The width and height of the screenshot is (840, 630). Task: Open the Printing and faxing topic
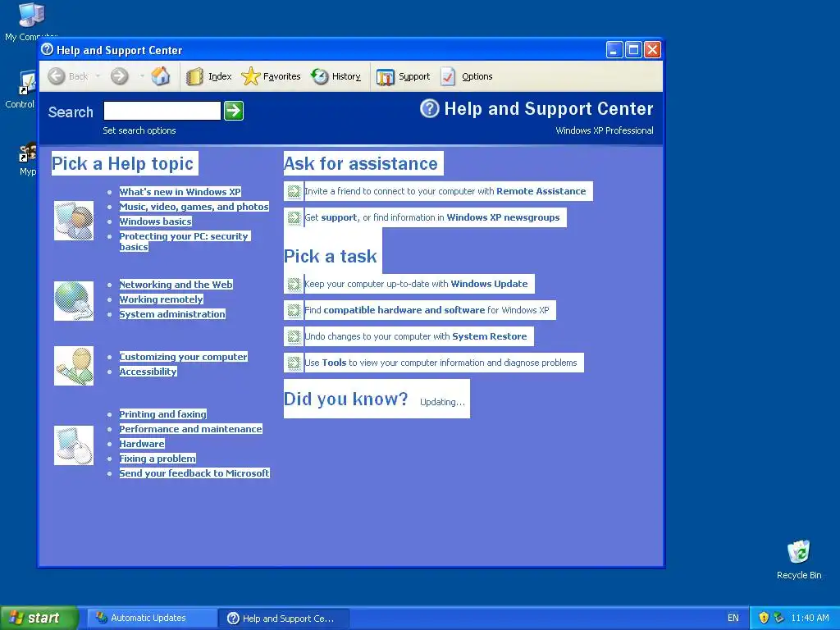click(163, 414)
